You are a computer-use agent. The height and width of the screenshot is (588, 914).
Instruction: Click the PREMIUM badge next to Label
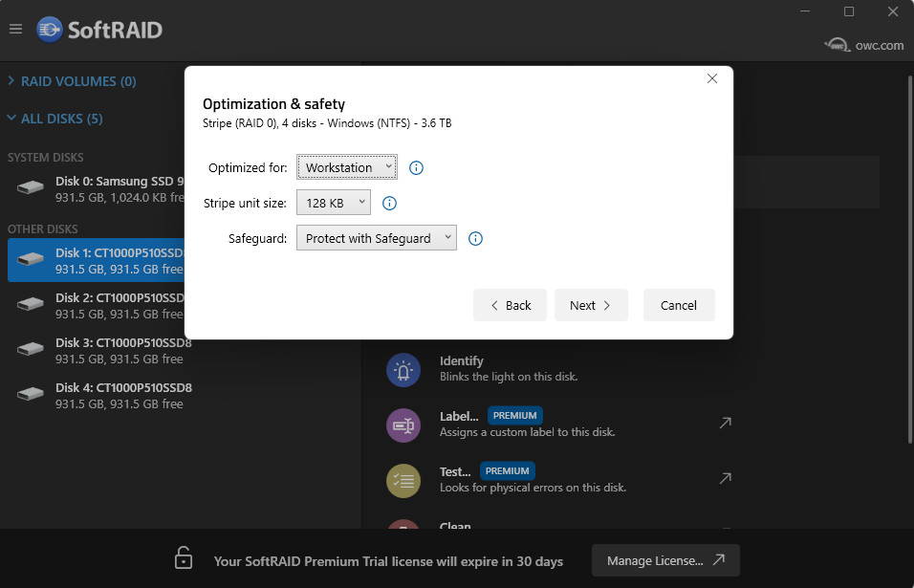[x=514, y=416]
